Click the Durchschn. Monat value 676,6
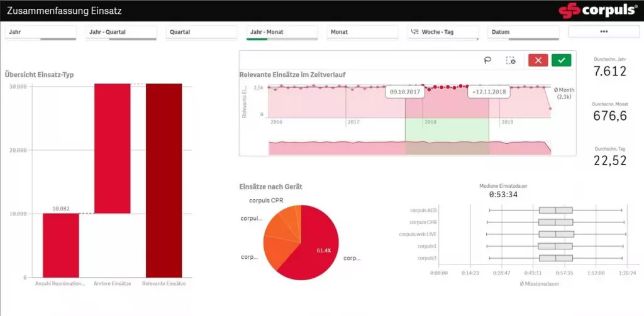 (x=610, y=116)
